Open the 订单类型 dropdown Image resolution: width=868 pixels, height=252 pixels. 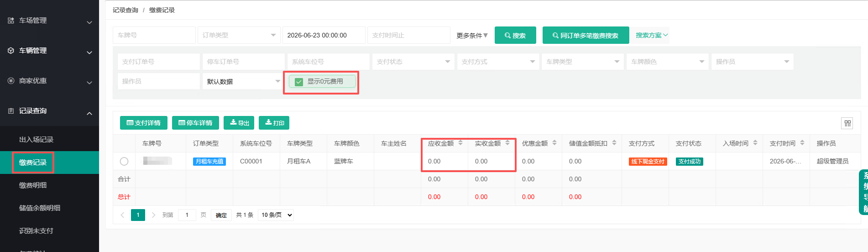(239, 35)
